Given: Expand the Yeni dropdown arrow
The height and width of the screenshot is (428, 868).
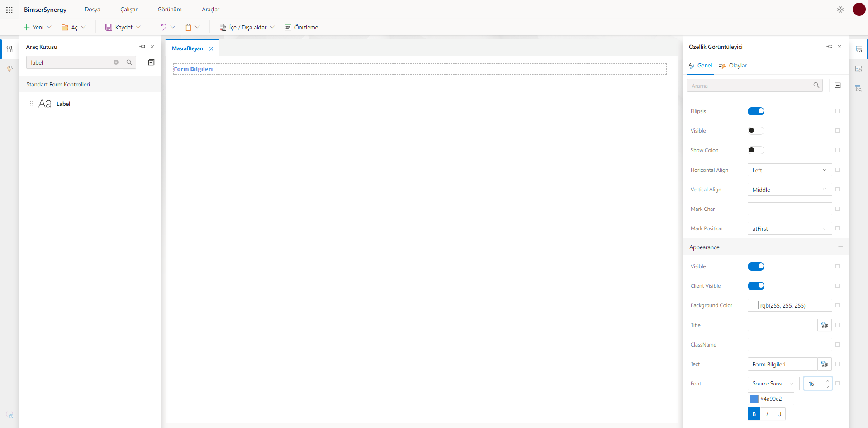Looking at the screenshot, I should 49,27.
